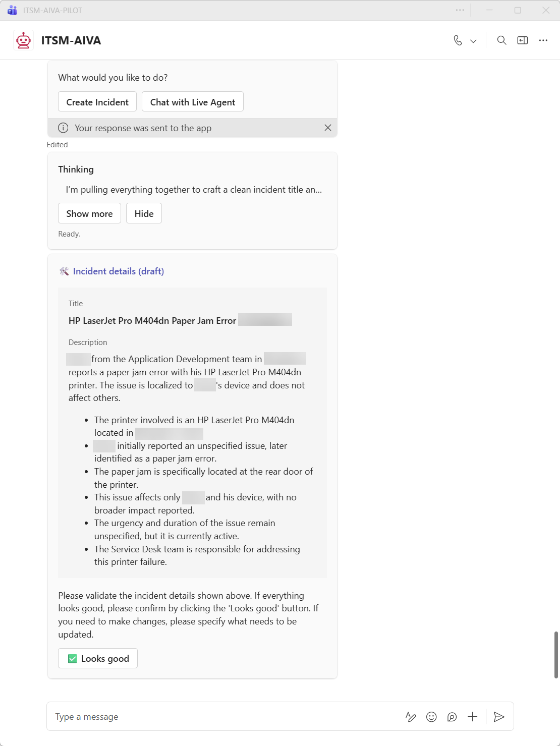Dismiss the 'Your response was sent' notice
The width and height of the screenshot is (560, 746).
point(328,128)
